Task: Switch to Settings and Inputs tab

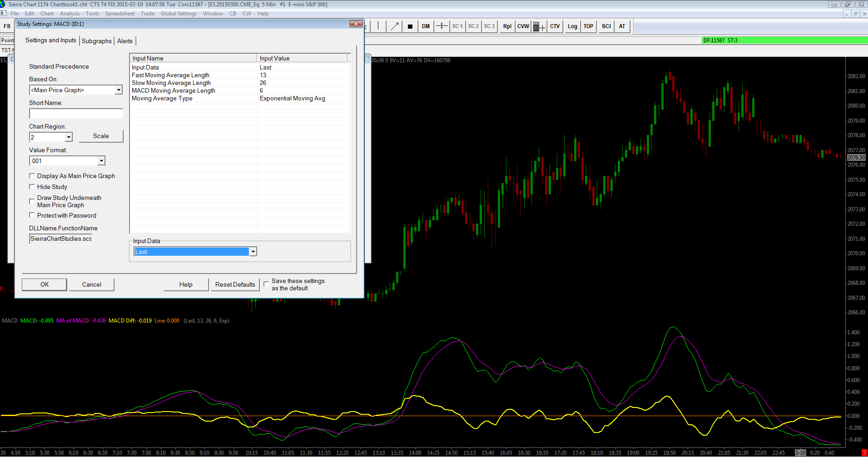Action: coord(51,40)
